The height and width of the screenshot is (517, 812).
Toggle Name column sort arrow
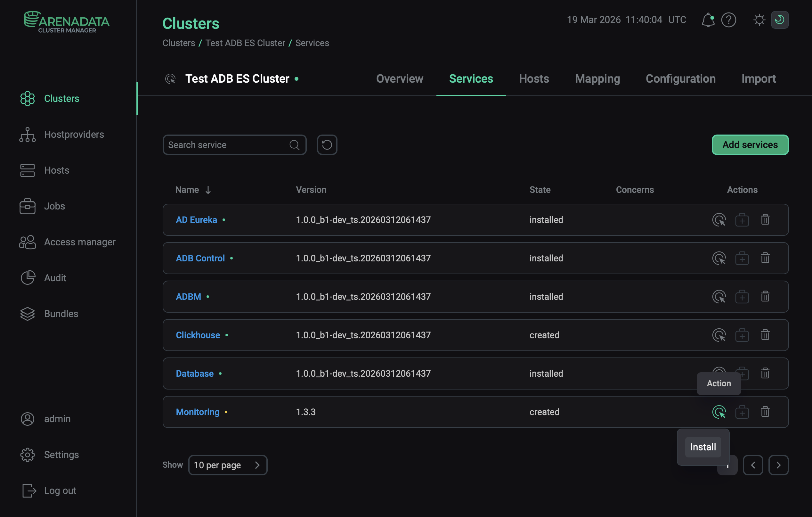click(208, 190)
